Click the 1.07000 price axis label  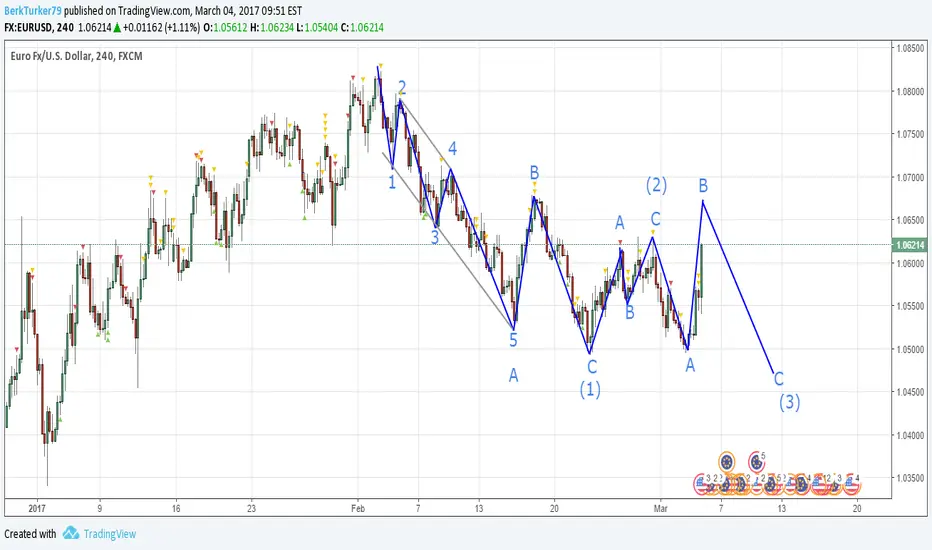tap(910, 177)
